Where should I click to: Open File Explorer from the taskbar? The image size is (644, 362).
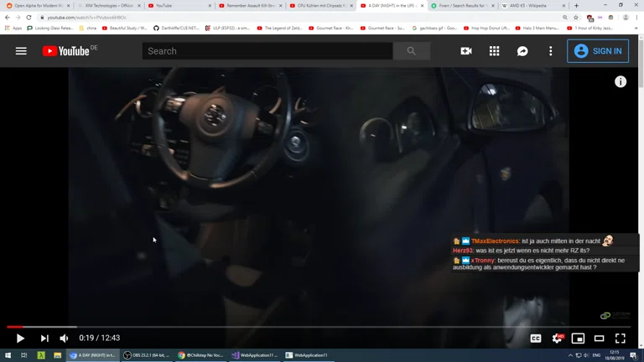pos(58,355)
